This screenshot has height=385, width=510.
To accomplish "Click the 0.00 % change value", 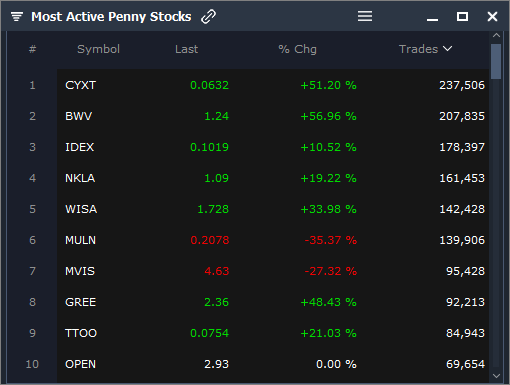I will pyautogui.click(x=336, y=364).
